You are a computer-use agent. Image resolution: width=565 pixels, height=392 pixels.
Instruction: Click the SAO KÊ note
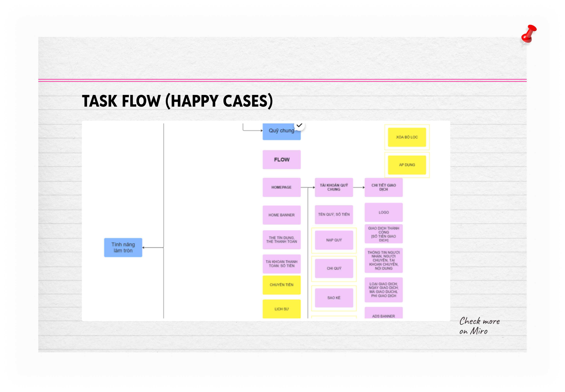click(x=334, y=298)
